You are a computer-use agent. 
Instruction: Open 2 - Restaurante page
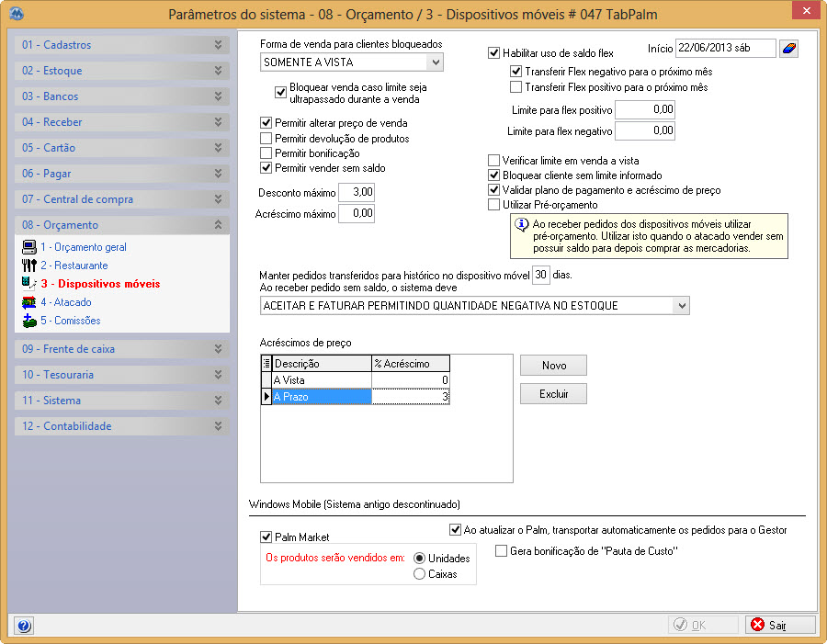[74, 266]
